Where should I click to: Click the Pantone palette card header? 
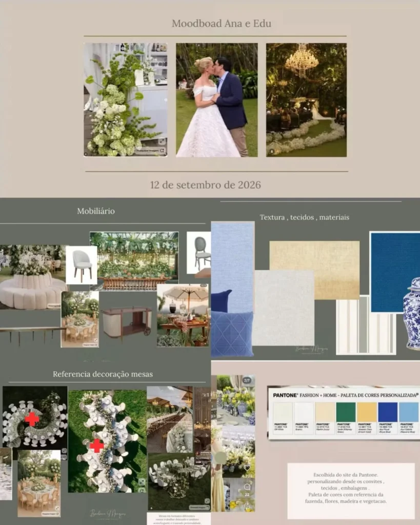coord(345,395)
